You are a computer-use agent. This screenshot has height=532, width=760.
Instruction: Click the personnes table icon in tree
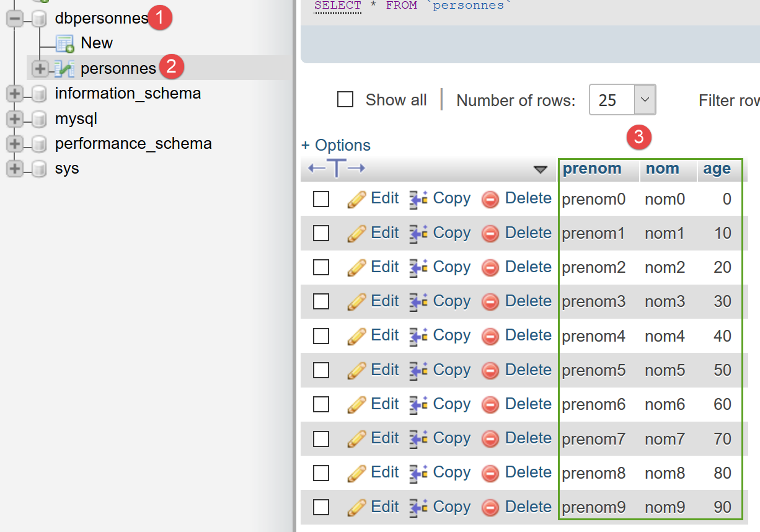click(64, 69)
